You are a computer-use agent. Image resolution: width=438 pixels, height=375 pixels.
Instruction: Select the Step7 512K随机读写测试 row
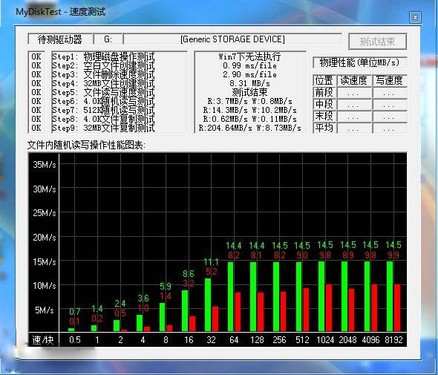pyautogui.click(x=103, y=110)
